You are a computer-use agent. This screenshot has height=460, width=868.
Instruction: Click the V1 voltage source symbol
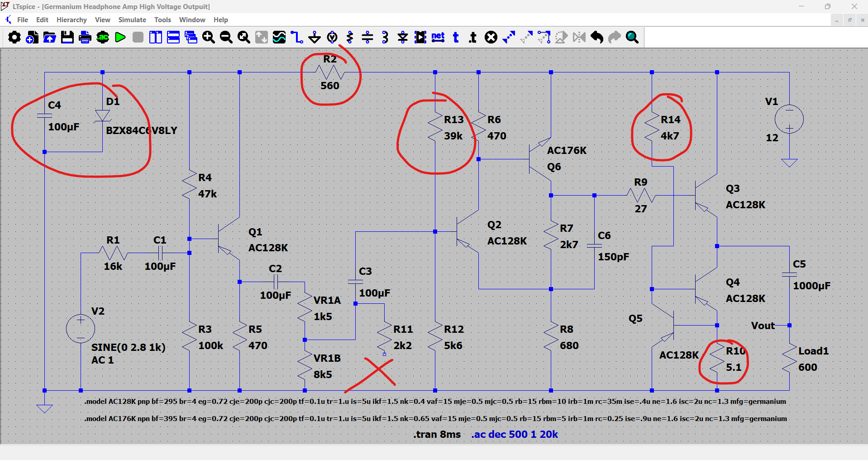pyautogui.click(x=789, y=120)
